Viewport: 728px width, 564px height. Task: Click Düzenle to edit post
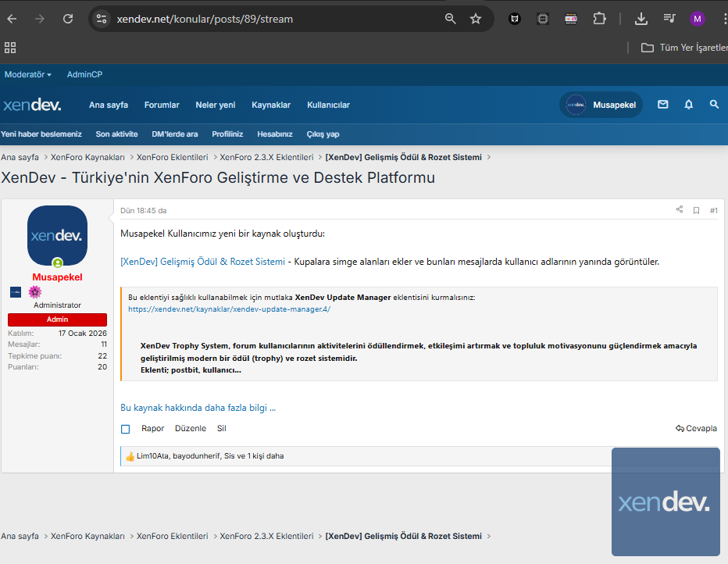tap(191, 428)
